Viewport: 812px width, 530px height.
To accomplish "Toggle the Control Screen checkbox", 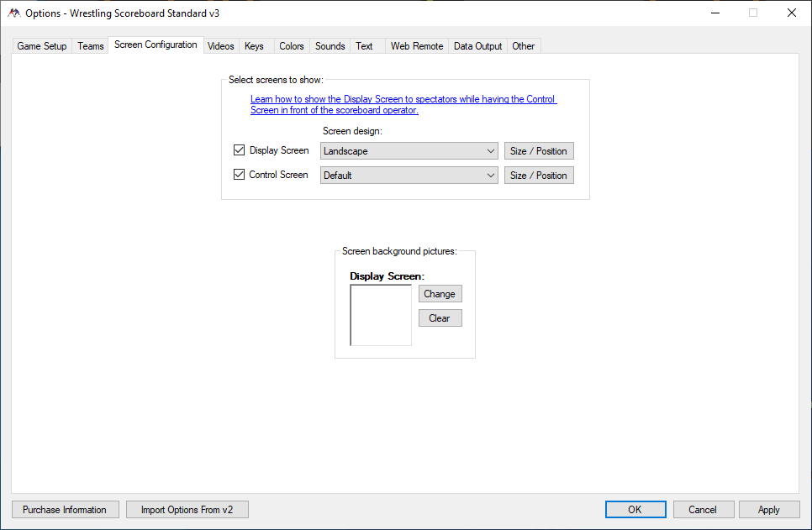I will point(240,175).
